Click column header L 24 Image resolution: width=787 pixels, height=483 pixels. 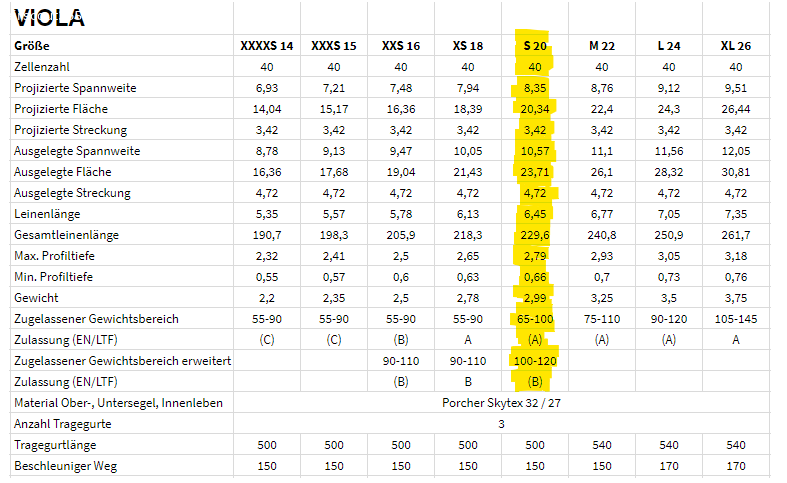pyautogui.click(x=669, y=46)
